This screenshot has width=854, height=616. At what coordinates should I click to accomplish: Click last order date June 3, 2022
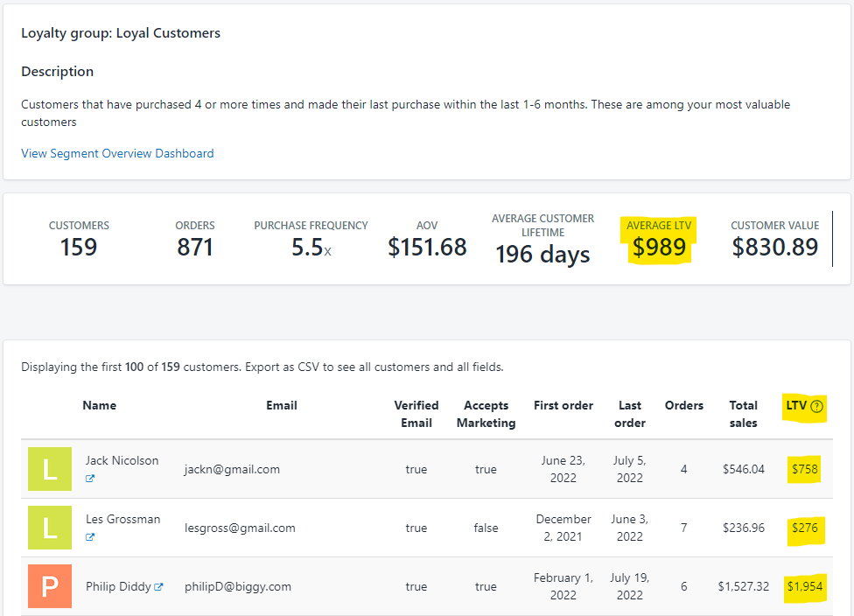pyautogui.click(x=630, y=528)
